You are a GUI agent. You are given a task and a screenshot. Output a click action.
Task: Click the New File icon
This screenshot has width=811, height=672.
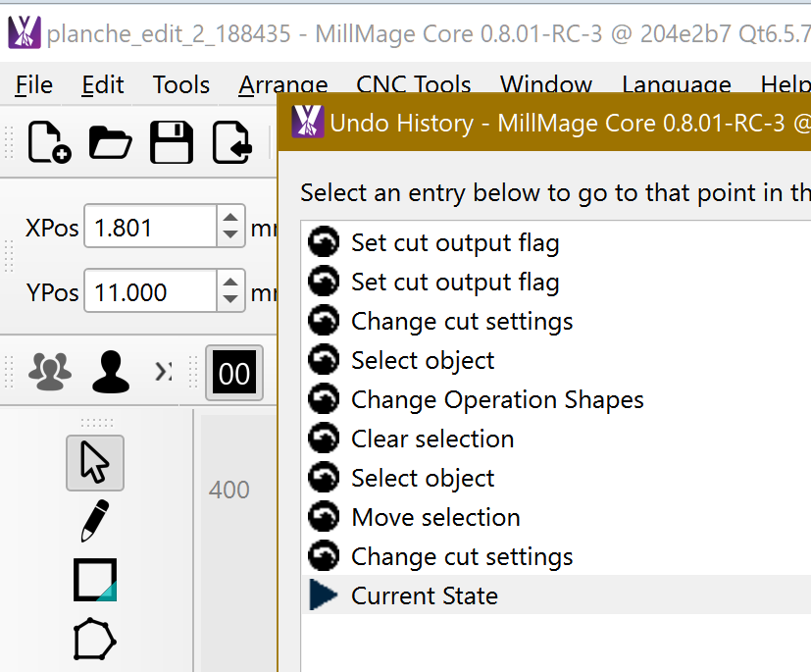click(48, 142)
